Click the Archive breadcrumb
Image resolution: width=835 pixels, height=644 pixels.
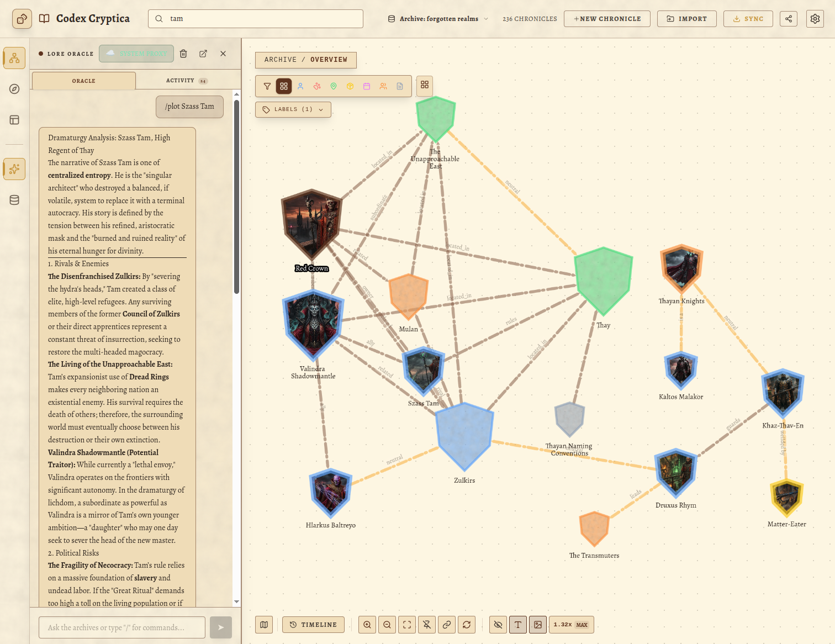(280, 60)
